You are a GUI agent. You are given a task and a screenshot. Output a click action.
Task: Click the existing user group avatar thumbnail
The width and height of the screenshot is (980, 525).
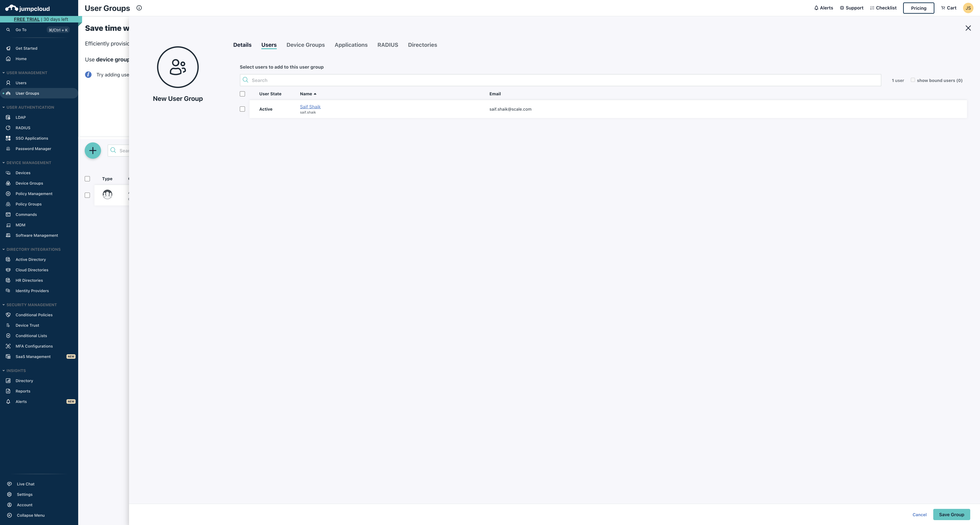108,194
